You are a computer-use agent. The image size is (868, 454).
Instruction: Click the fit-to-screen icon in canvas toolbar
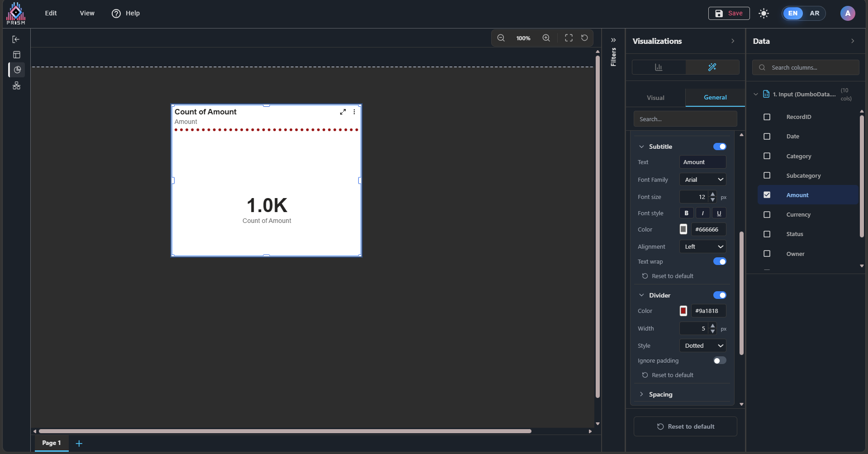(x=569, y=38)
